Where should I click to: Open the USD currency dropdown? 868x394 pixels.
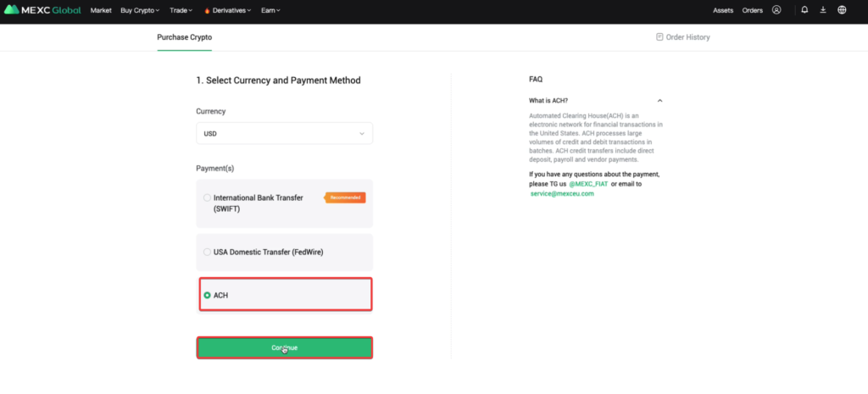pyautogui.click(x=285, y=133)
